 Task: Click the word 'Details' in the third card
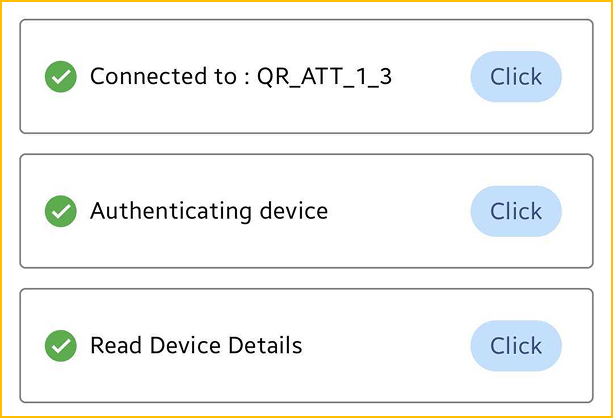click(265, 346)
